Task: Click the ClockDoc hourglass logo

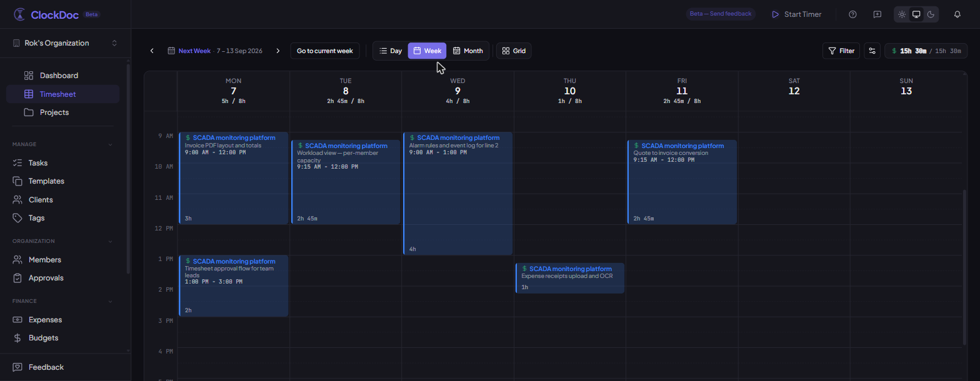Action: 20,14
